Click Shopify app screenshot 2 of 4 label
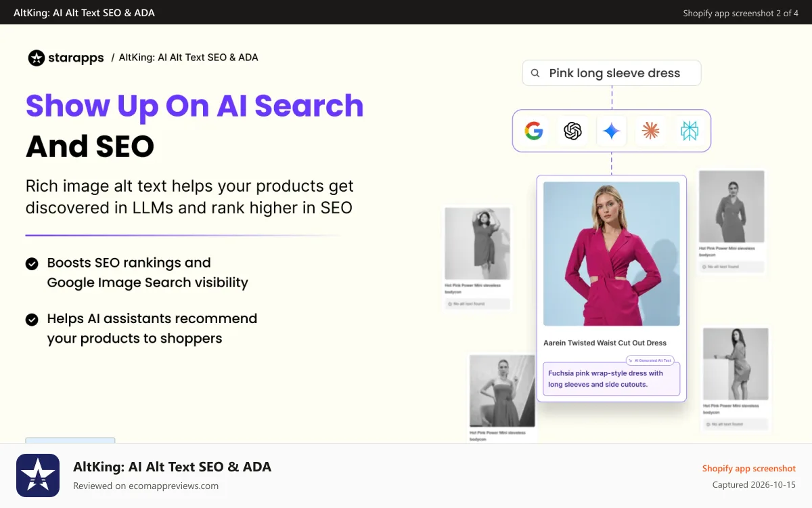The width and height of the screenshot is (812, 508). [741, 13]
